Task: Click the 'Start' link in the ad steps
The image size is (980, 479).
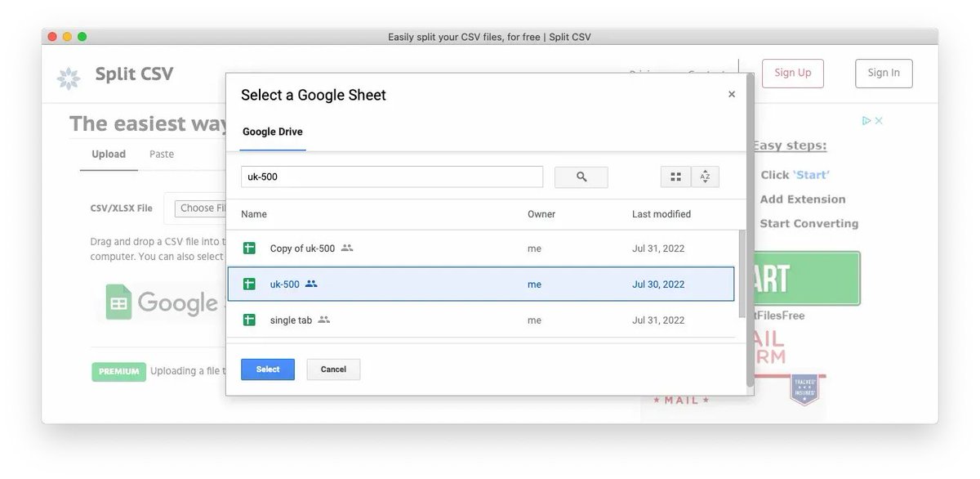Action: tap(811, 175)
